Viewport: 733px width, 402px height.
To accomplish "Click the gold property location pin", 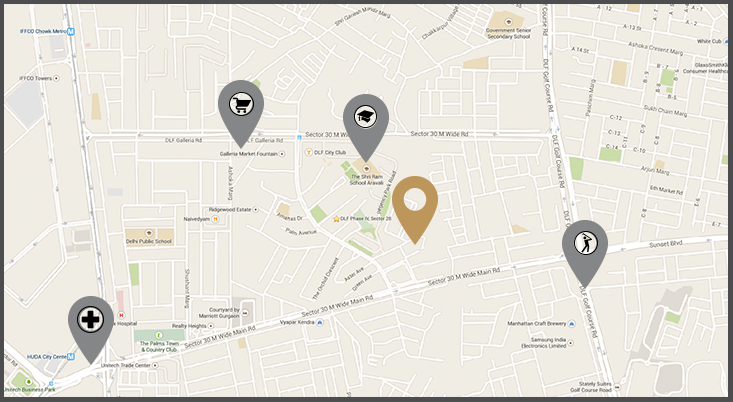I will pos(415,209).
